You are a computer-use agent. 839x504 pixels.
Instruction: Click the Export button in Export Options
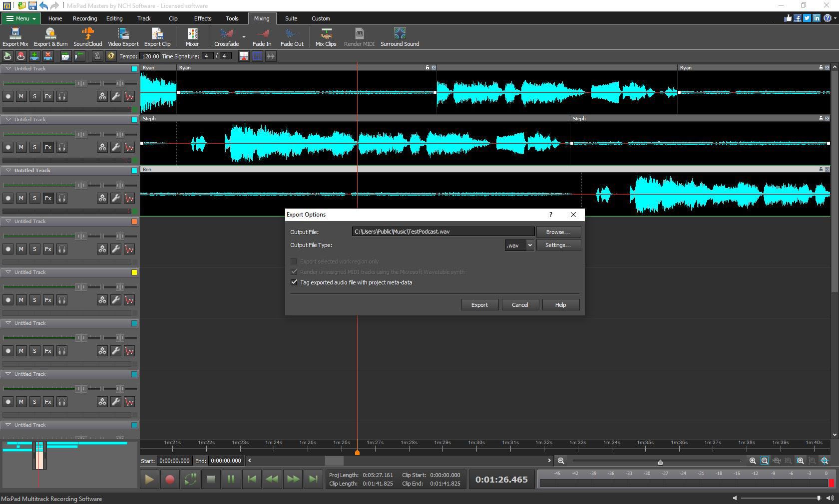[x=479, y=304]
